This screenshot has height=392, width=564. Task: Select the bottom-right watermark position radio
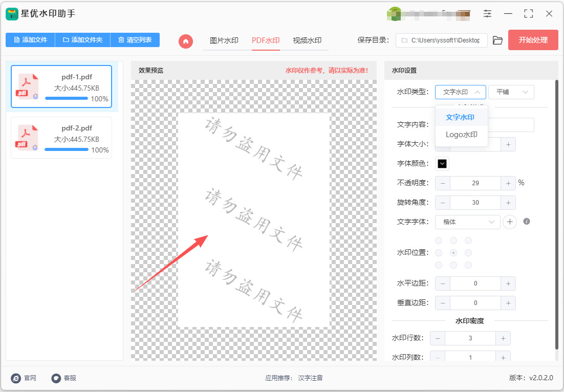[468, 265]
